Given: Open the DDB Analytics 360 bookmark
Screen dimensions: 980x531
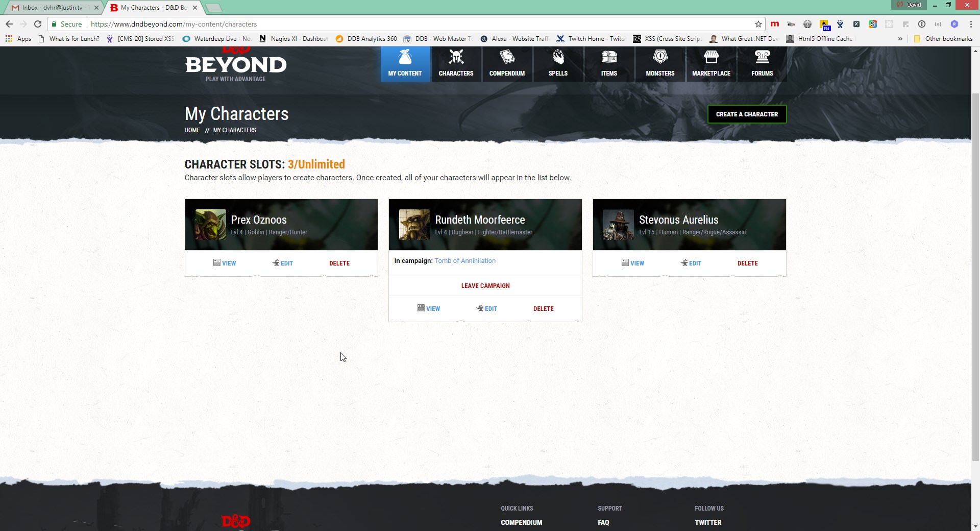Looking at the screenshot, I should point(366,39).
